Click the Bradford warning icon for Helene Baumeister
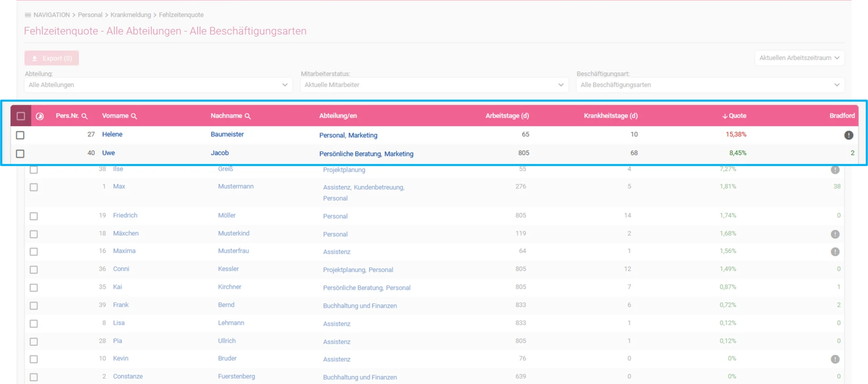Viewport: 868px width, 384px height. click(x=849, y=135)
